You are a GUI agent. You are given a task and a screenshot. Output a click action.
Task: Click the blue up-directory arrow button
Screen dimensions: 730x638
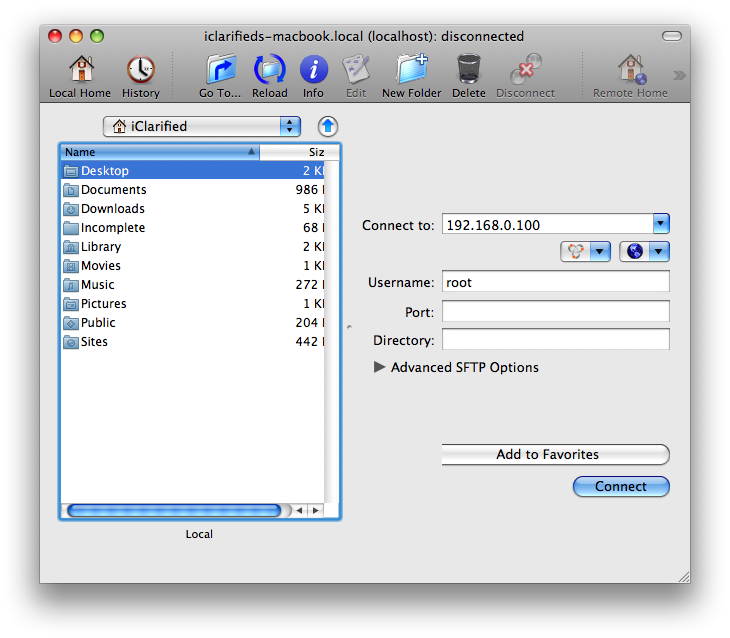pos(328,126)
